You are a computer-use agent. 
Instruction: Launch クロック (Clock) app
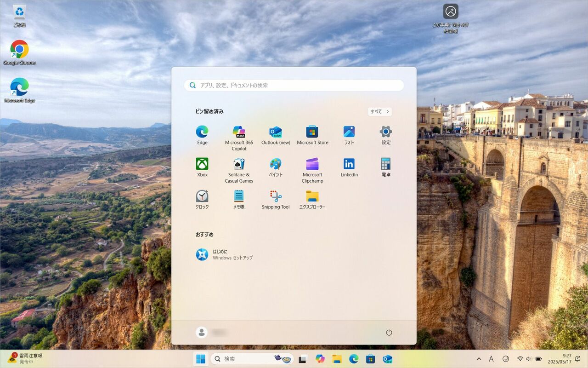coord(202,200)
